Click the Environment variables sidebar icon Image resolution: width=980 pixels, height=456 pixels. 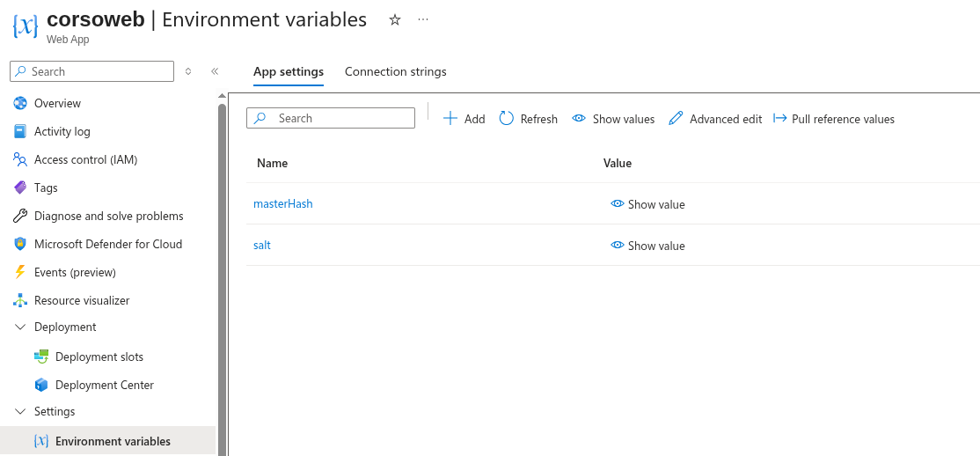click(41, 441)
